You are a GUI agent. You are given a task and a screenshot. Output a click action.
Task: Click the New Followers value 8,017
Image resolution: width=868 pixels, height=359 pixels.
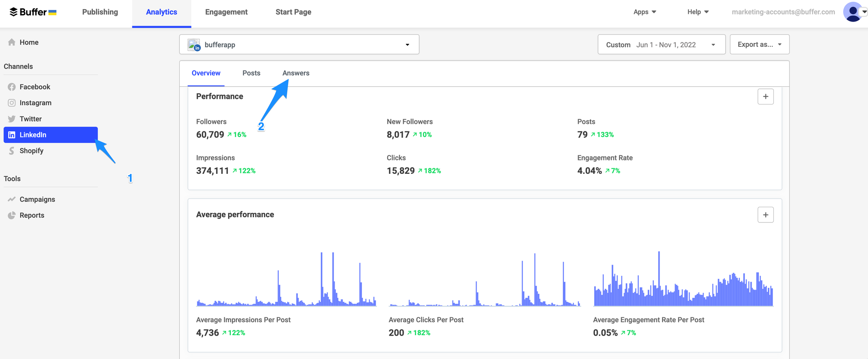[398, 134]
